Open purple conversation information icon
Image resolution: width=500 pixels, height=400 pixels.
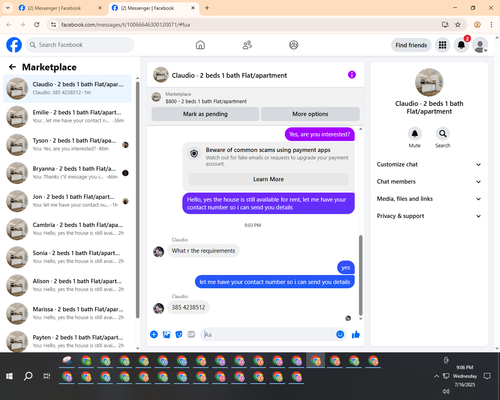tap(352, 75)
